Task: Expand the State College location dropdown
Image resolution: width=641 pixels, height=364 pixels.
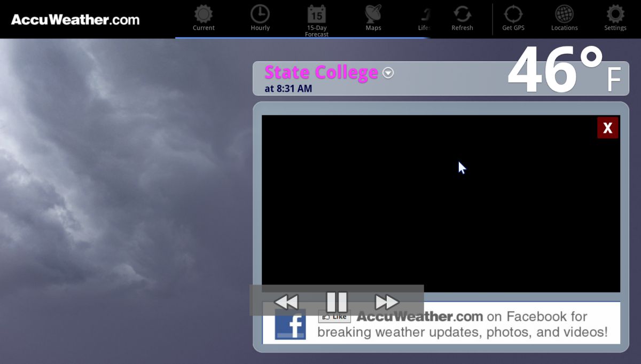Action: point(388,73)
